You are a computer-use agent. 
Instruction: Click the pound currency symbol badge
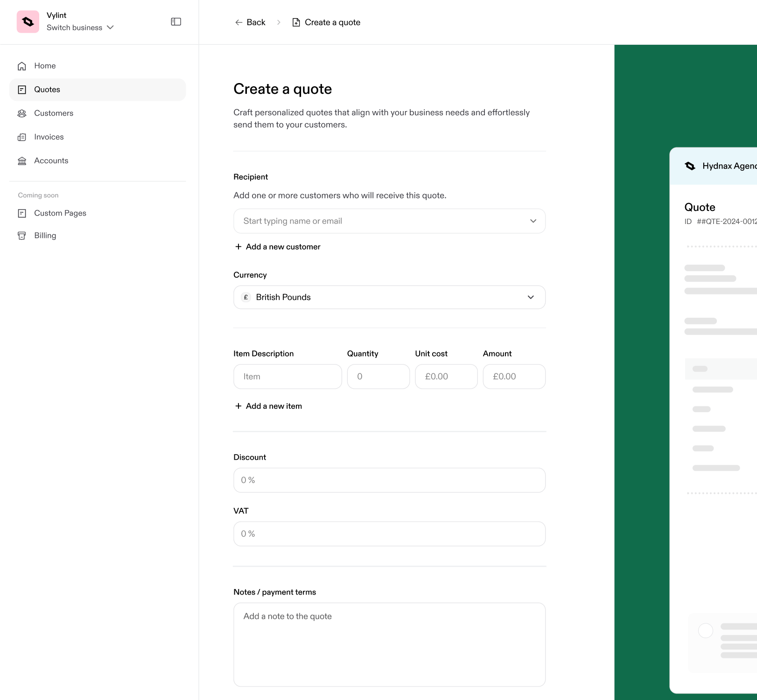click(x=245, y=297)
